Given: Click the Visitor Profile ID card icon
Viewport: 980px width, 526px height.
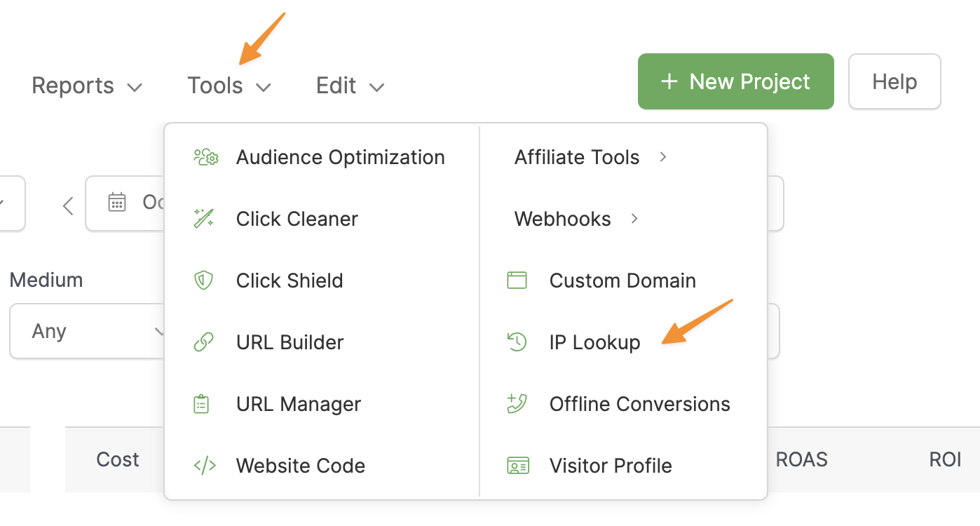Looking at the screenshot, I should coord(517,466).
